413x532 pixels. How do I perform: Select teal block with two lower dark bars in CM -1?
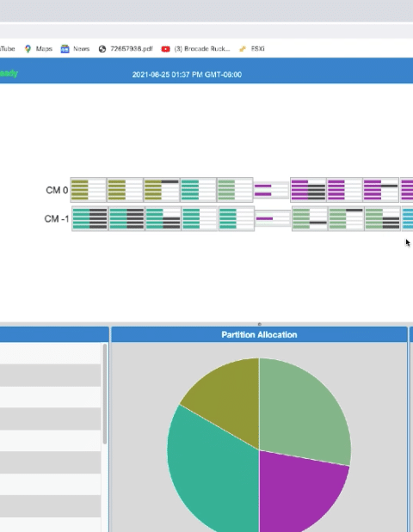tap(163, 218)
